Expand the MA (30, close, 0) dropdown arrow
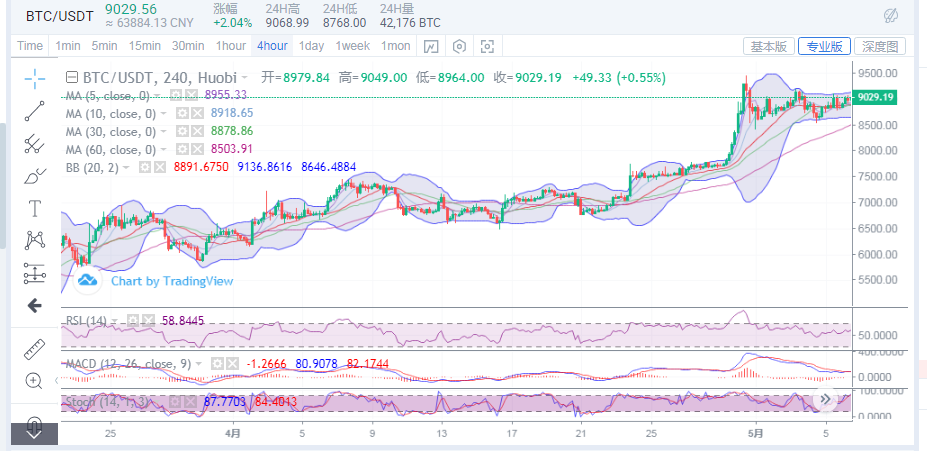Viewport: 927px width, 451px height. click(164, 131)
